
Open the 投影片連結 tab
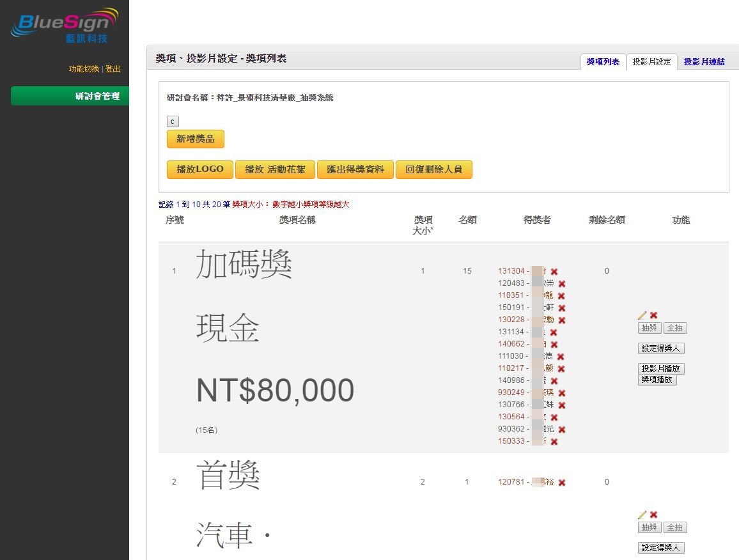704,62
